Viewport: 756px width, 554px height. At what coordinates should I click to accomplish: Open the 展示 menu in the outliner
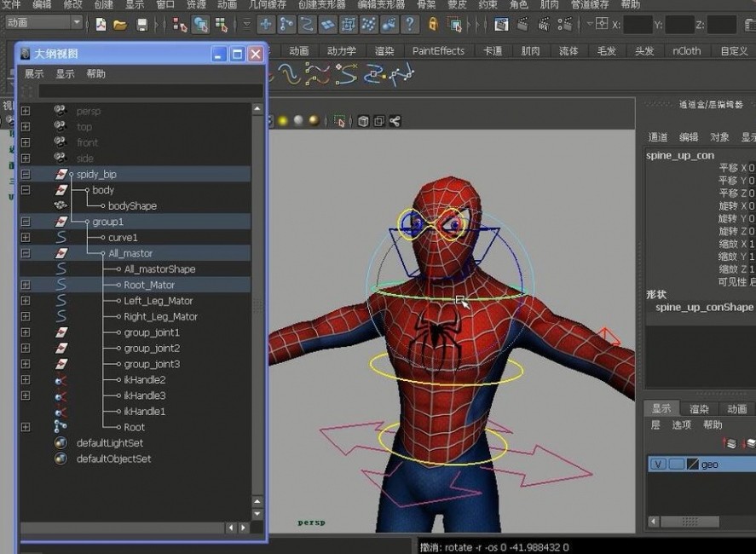tap(34, 74)
